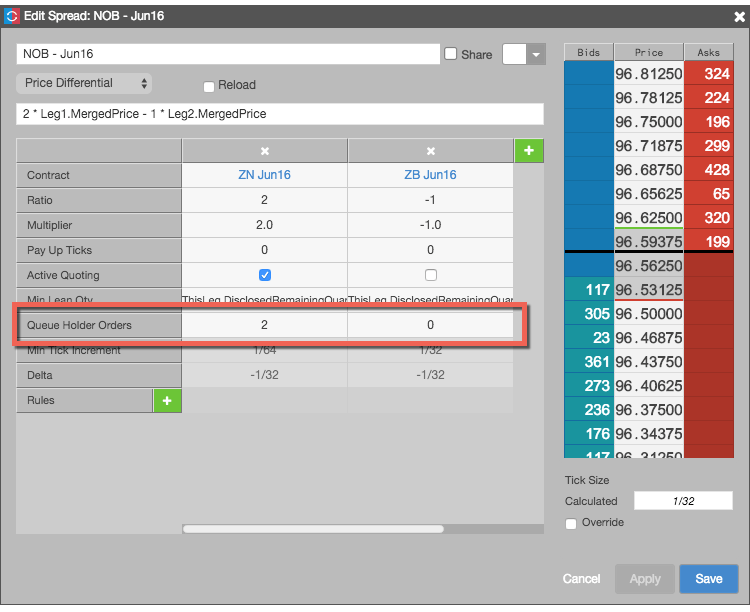Click bid quantity 361 at 96.43750
This screenshot has height=612, width=750.
coord(589,361)
